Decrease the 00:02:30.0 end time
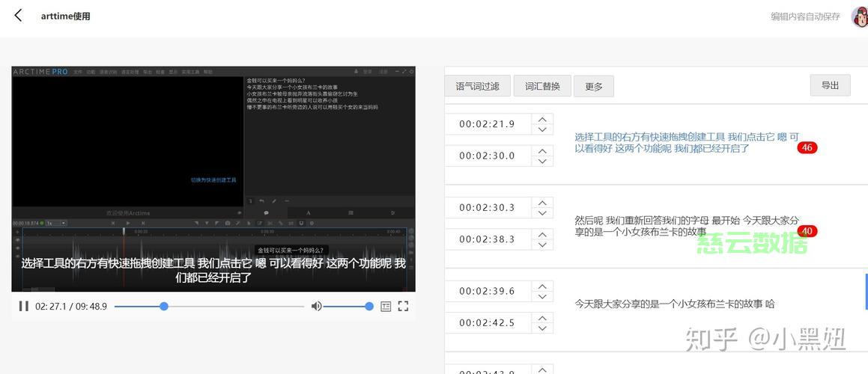Screen dimensions: 868x374 542,161
